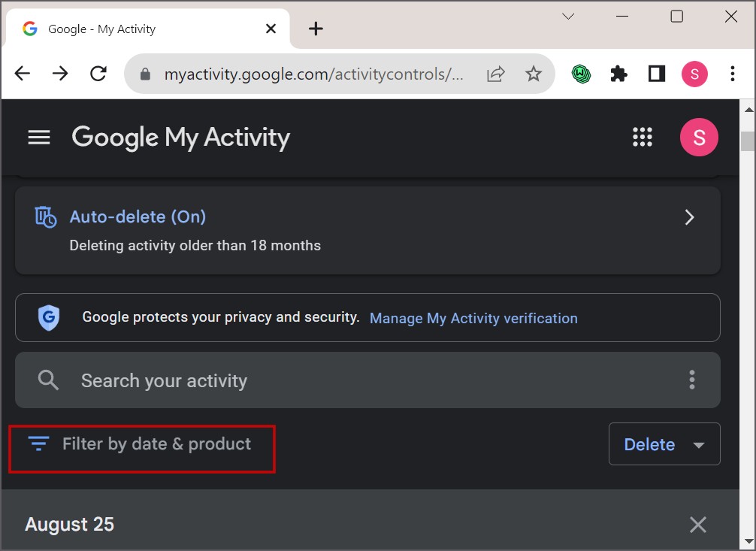Image resolution: width=756 pixels, height=551 pixels.
Task: Open the tab search chevron
Action: pos(568,17)
